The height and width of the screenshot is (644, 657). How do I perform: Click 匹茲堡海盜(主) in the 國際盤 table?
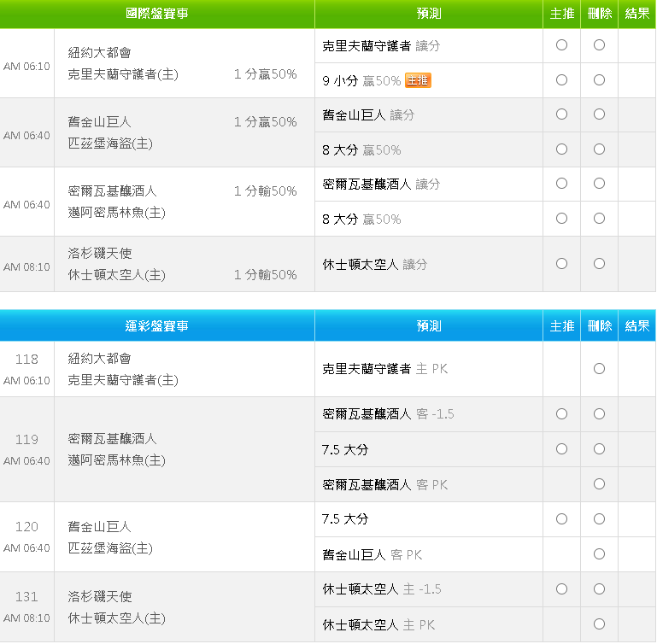(x=110, y=143)
